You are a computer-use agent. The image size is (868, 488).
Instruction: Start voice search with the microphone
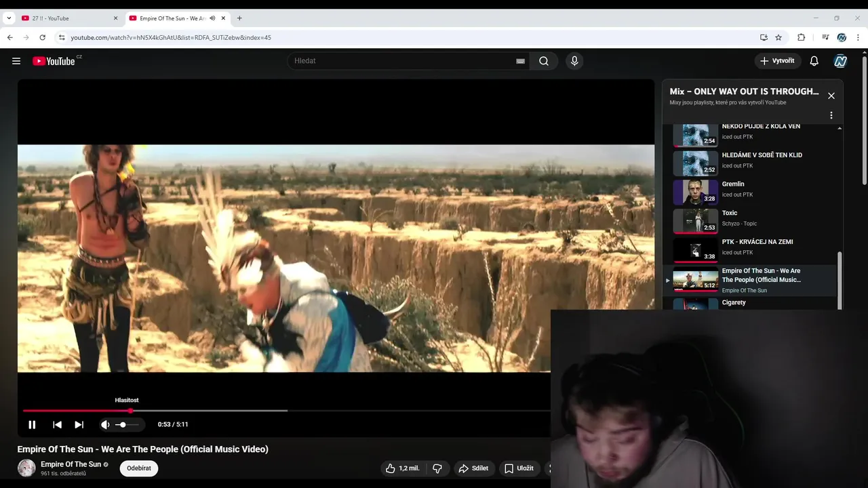point(574,61)
